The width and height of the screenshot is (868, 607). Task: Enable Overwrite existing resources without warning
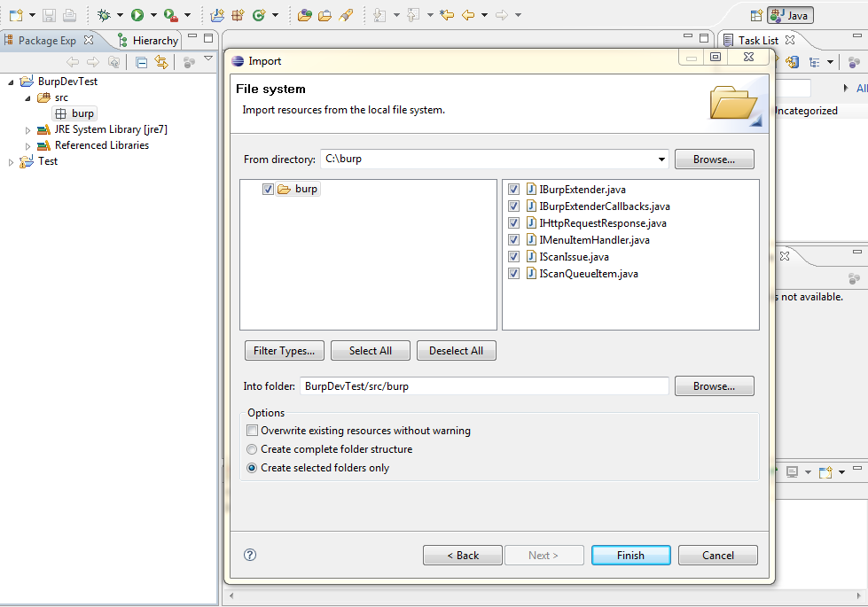point(253,431)
